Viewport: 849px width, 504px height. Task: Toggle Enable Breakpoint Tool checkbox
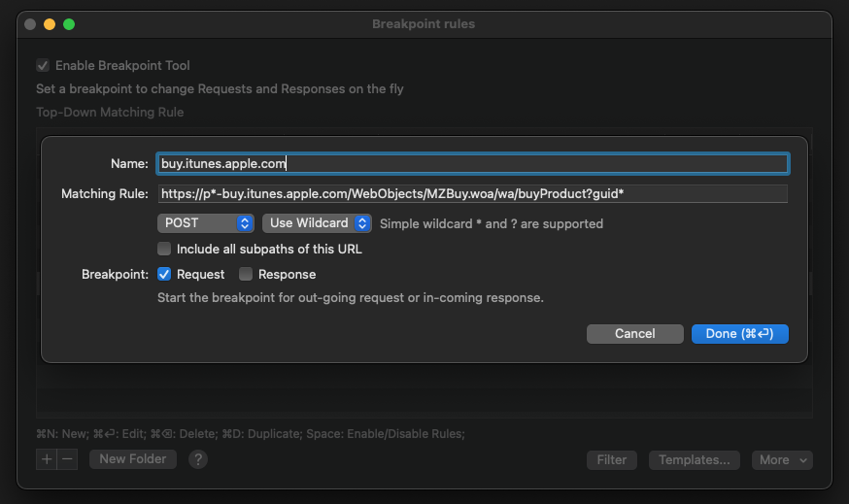coord(43,65)
